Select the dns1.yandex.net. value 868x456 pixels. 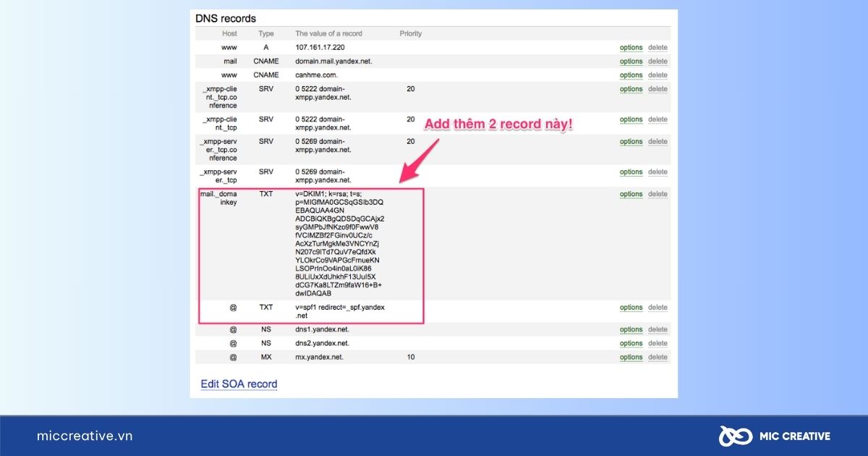click(x=322, y=329)
